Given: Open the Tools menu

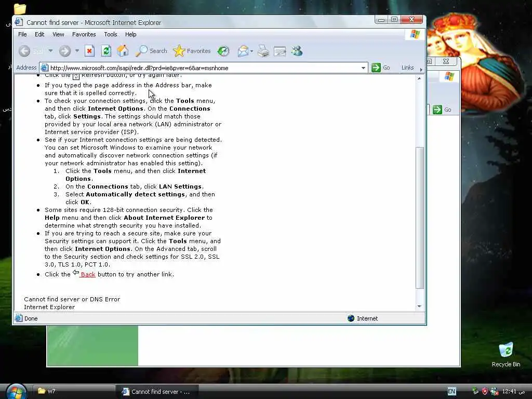Looking at the screenshot, I should coord(111,34).
